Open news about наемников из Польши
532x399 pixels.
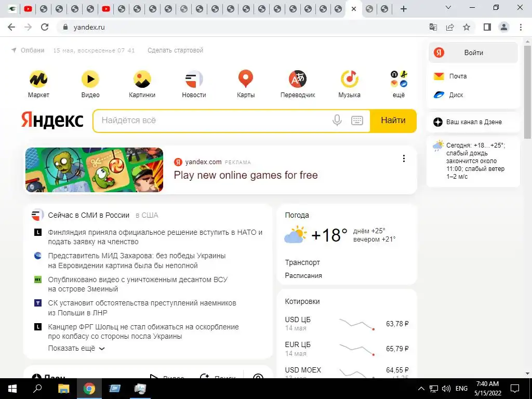(x=142, y=308)
